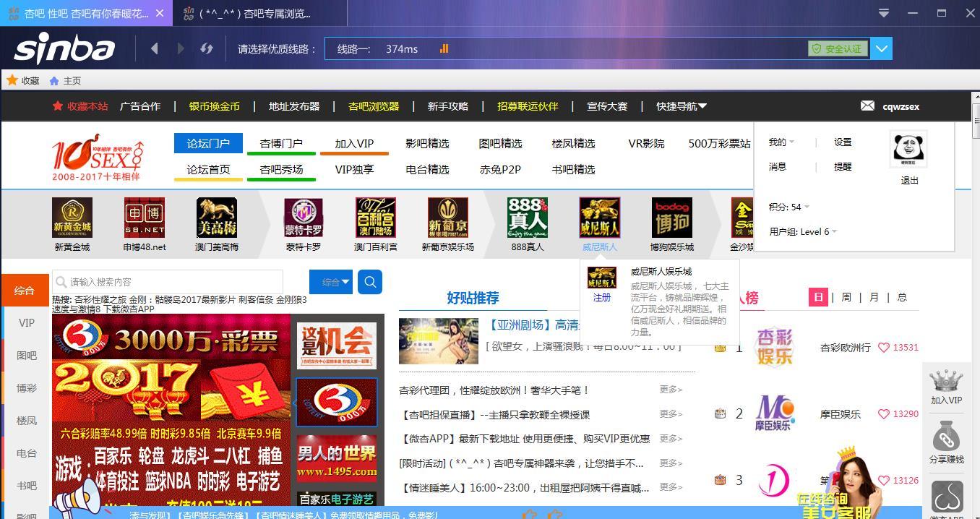
Task: Click the heart icon beside 13531
Action: [883, 347]
